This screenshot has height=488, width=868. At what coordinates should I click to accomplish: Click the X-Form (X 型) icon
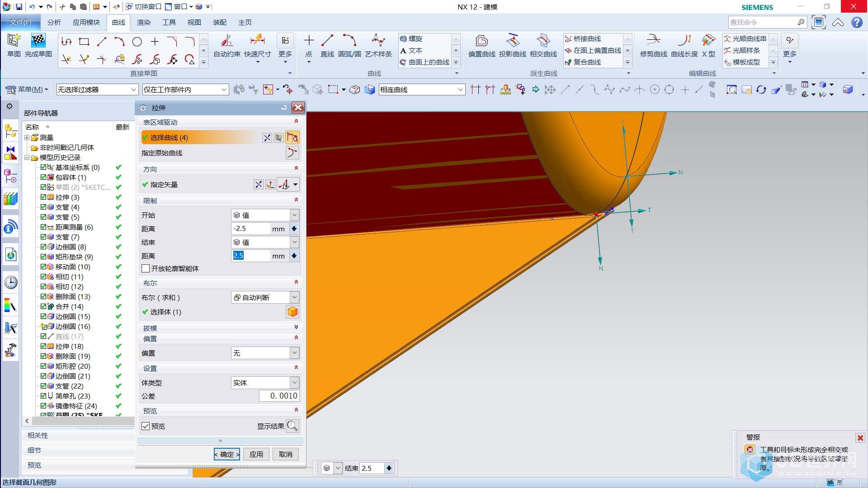(708, 41)
